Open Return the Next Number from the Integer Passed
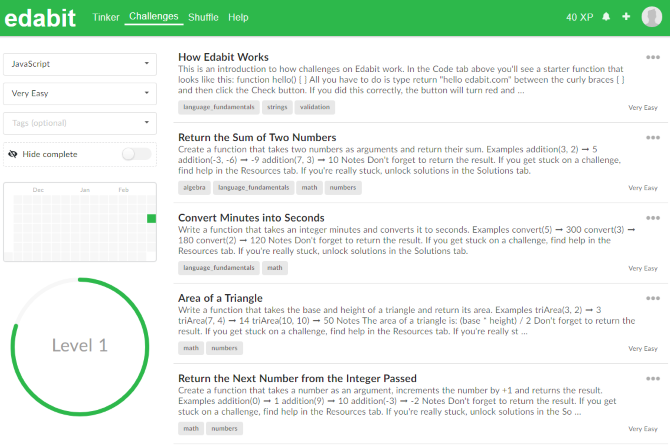The width and height of the screenshot is (670, 446). click(x=297, y=379)
